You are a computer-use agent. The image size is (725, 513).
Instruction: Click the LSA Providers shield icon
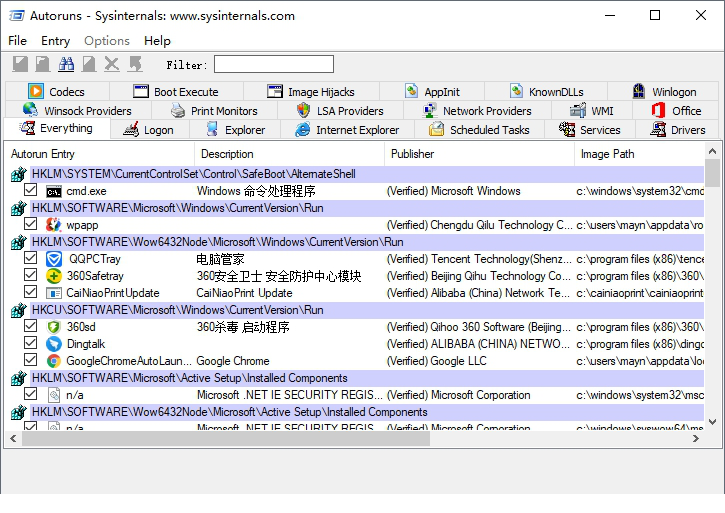[x=303, y=110]
